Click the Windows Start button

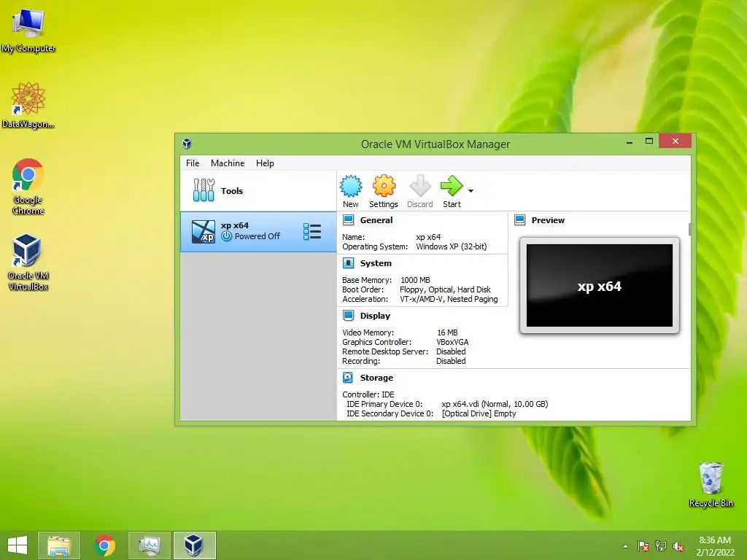18,545
